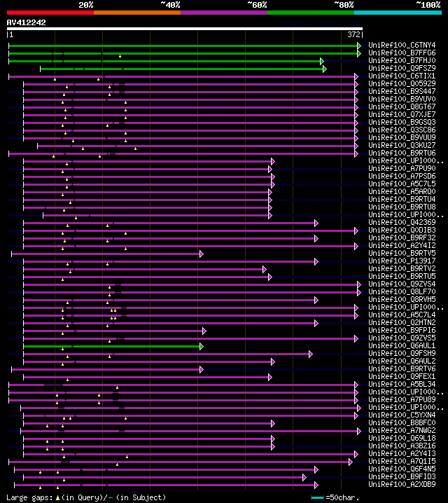Click the arrowhead ending the B9RTV5 alignment

point(201,254)
